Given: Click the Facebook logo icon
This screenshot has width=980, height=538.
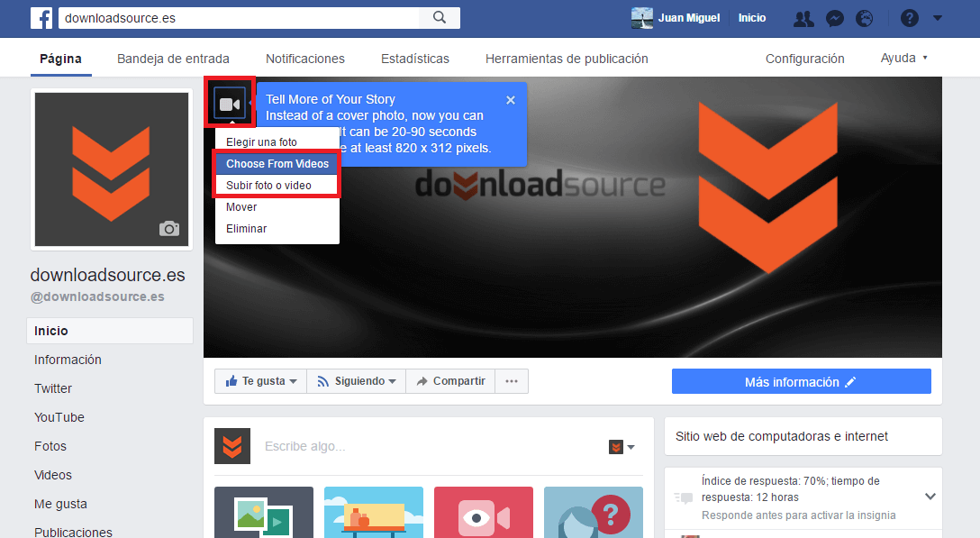Looking at the screenshot, I should coord(41,18).
